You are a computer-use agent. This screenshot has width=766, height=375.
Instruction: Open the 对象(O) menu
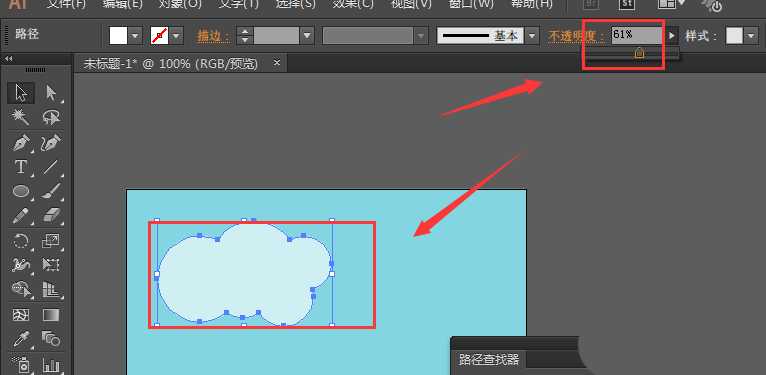click(180, 4)
